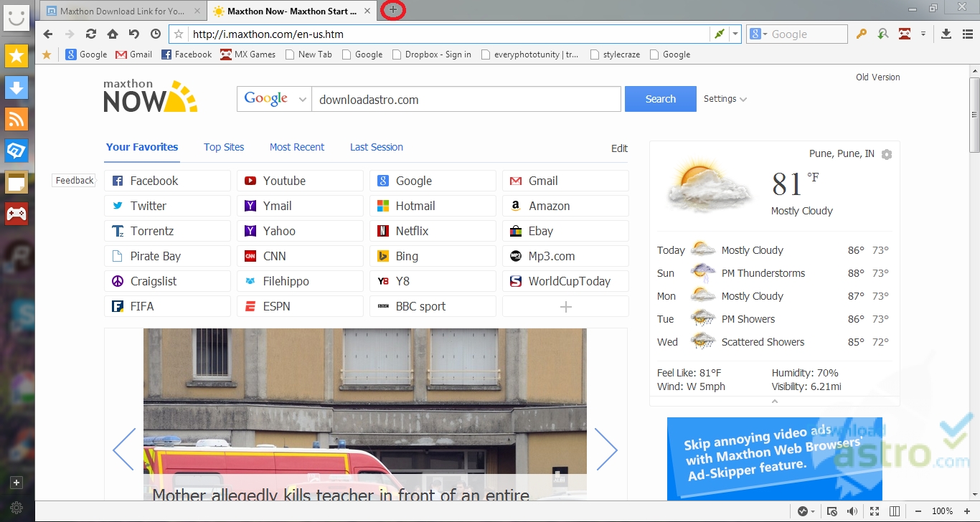Click the Resource Sniffer toolbar icon
The image size is (980, 522).
tap(883, 34)
